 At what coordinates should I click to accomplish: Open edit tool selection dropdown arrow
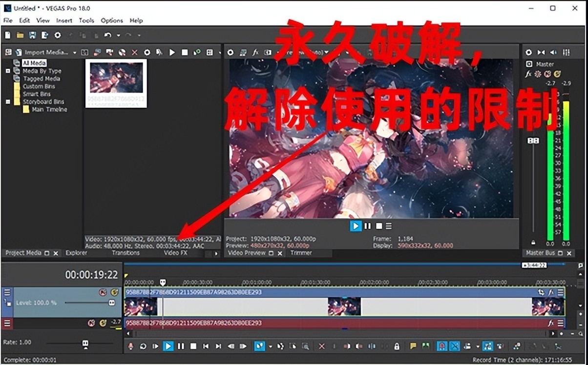click(x=270, y=346)
